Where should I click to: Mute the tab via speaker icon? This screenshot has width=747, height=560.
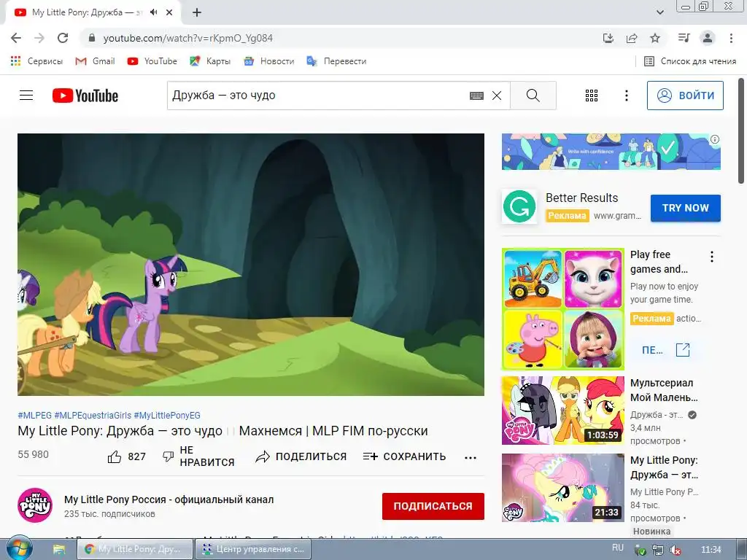153,12
